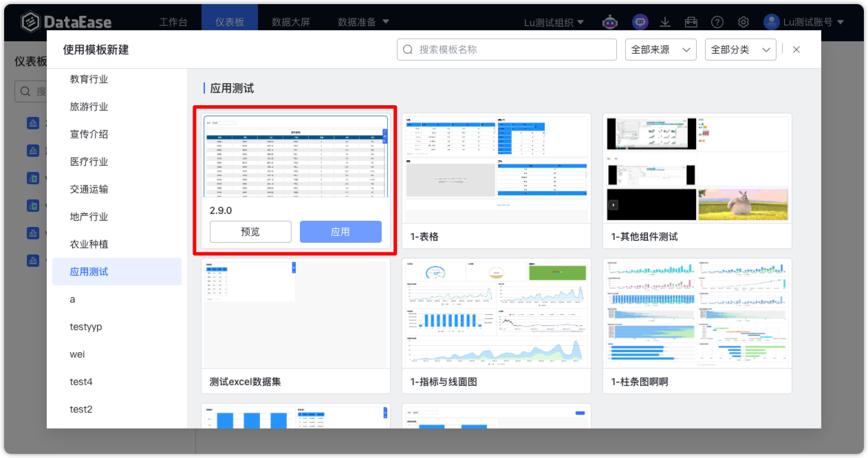This screenshot has height=458, width=868.
Task: Open the settings gear icon
Action: [x=743, y=22]
